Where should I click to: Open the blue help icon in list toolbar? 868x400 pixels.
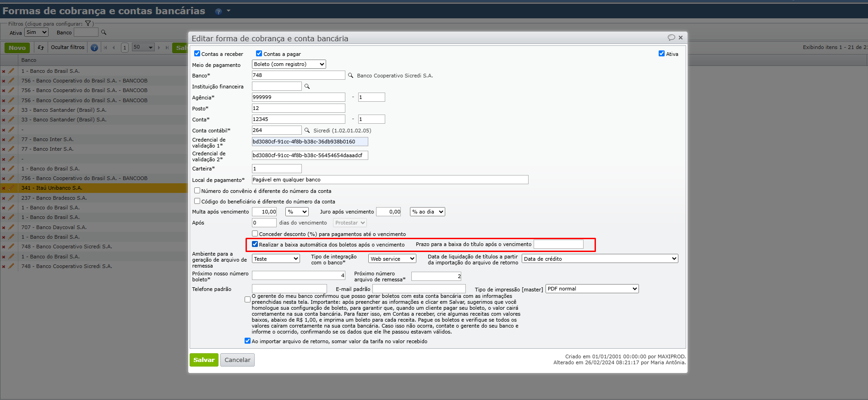[94, 48]
